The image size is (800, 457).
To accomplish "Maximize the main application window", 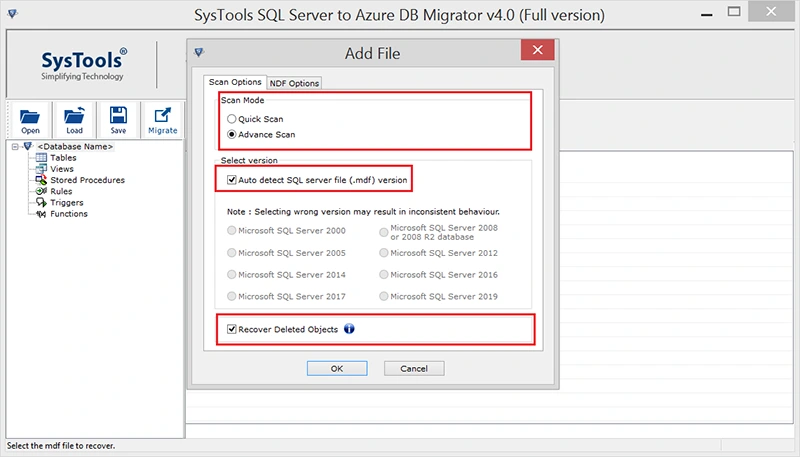I will click(734, 12).
